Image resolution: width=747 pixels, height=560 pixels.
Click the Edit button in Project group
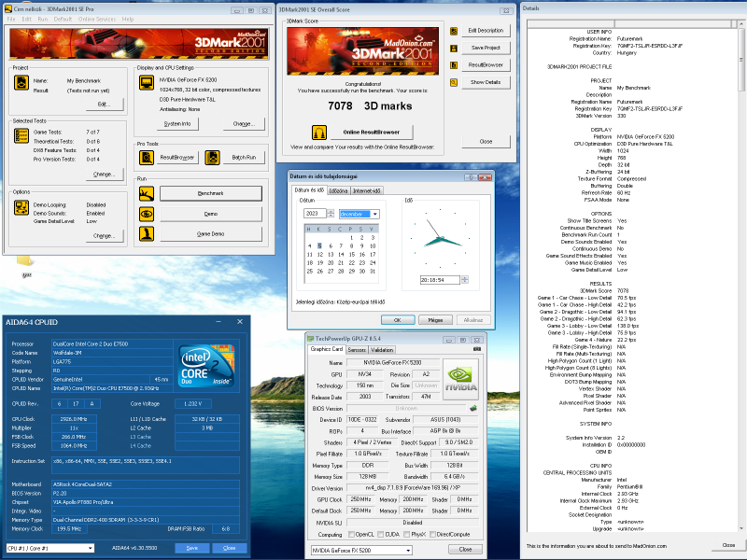click(x=105, y=105)
